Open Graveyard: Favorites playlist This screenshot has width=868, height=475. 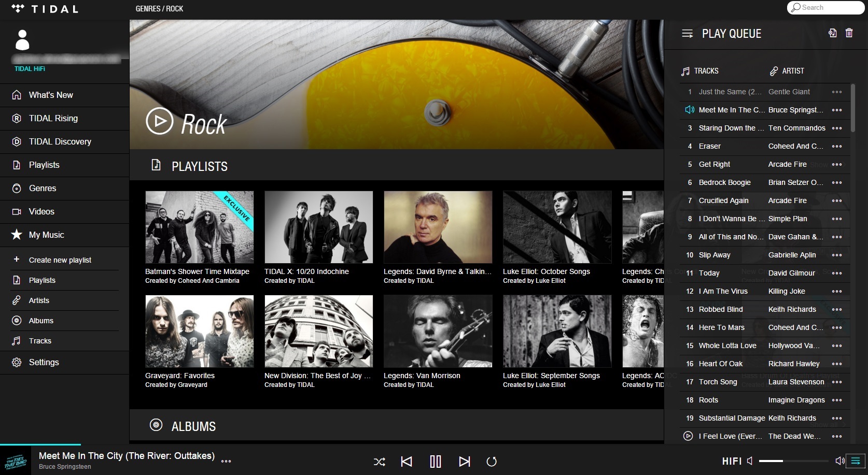(x=200, y=331)
